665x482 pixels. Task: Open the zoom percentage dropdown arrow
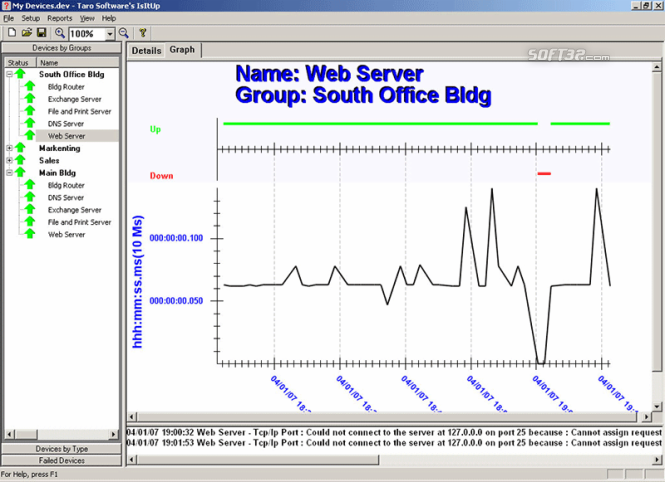coord(110,33)
